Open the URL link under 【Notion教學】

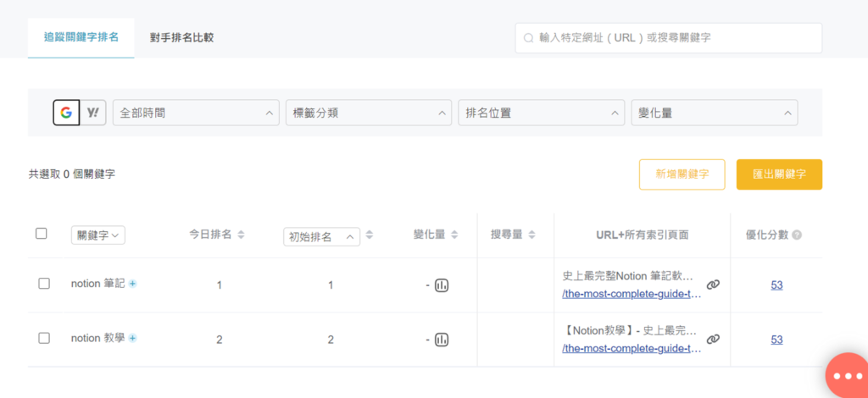(x=632, y=349)
